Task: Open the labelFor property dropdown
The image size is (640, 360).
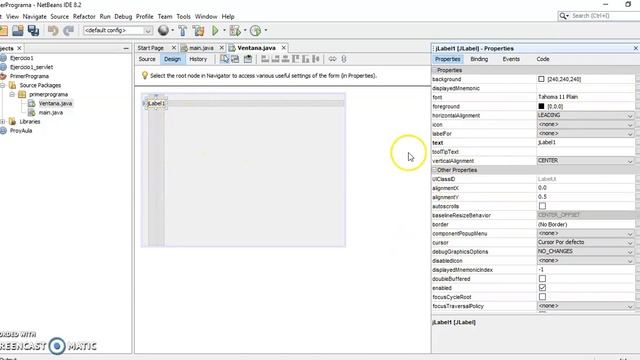Action: point(585,133)
